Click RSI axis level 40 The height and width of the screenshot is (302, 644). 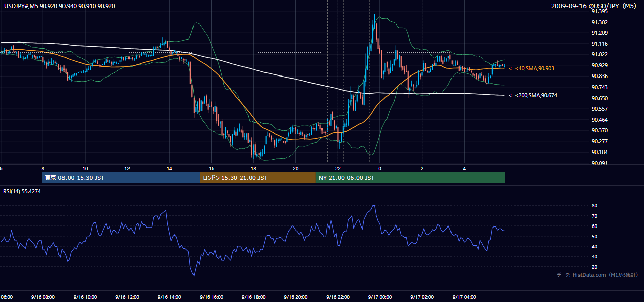[594, 247]
